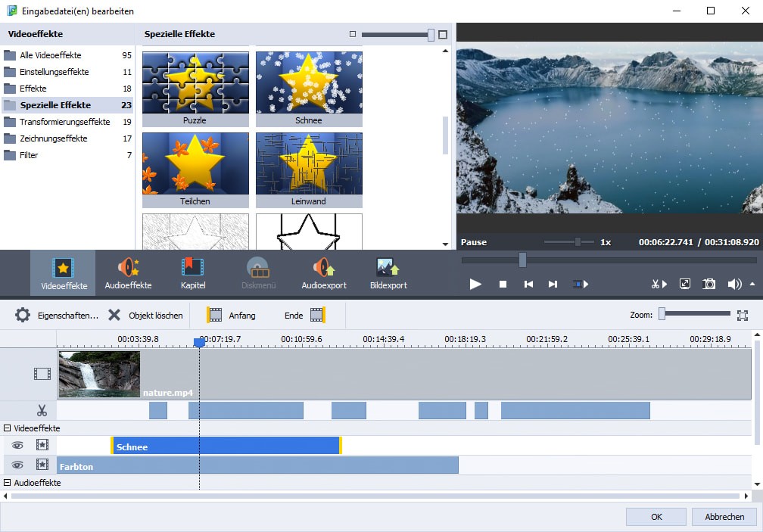Image resolution: width=763 pixels, height=532 pixels.
Task: Open the Bildexport tool
Action: 388,273
